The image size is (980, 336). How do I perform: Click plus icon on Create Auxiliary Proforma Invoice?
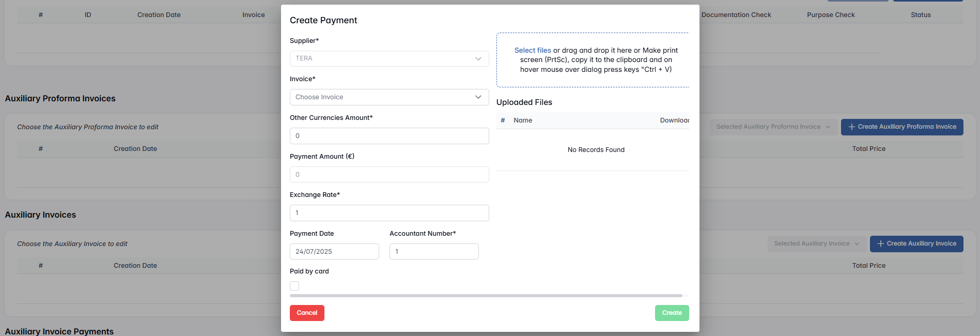click(851, 127)
